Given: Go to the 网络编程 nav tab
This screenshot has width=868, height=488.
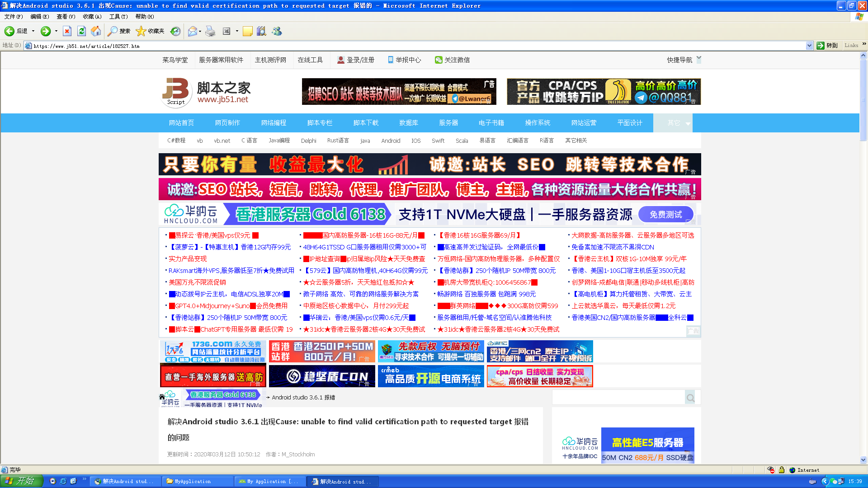Looking at the screenshot, I should [x=274, y=123].
